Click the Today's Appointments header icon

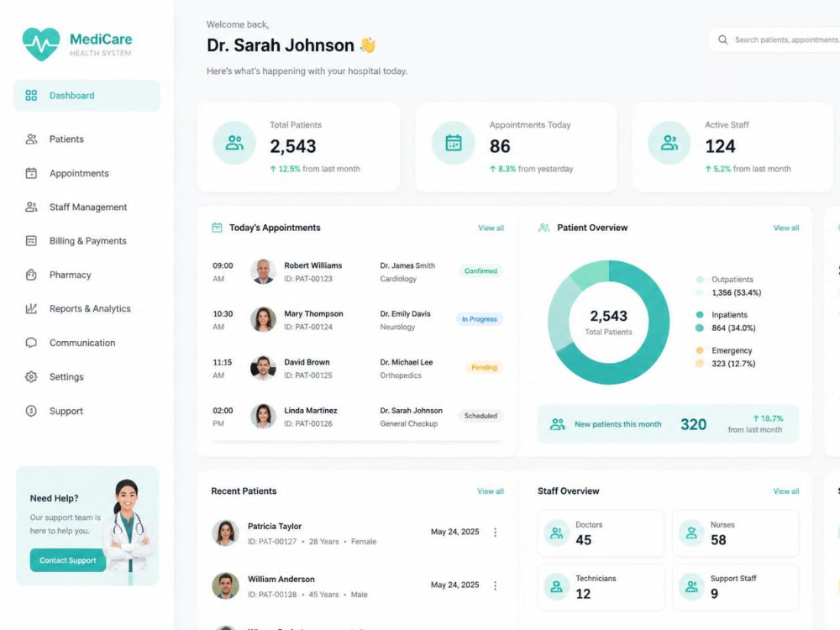pyautogui.click(x=217, y=228)
